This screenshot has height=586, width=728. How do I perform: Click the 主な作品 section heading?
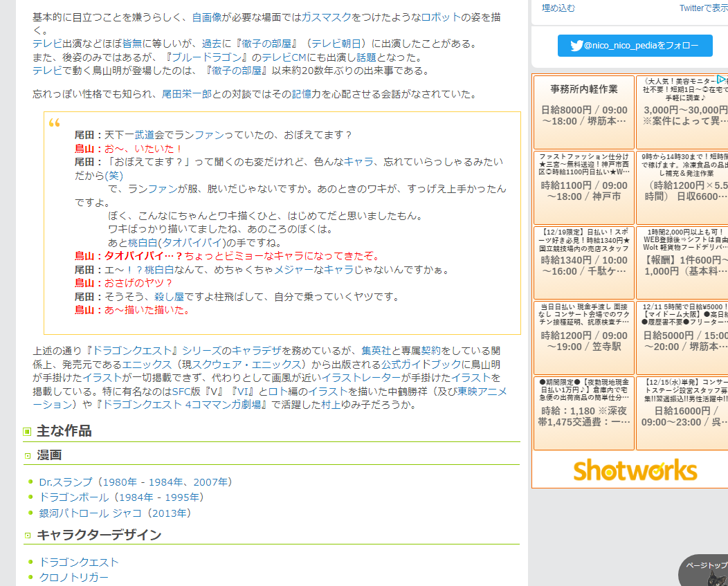[64, 431]
